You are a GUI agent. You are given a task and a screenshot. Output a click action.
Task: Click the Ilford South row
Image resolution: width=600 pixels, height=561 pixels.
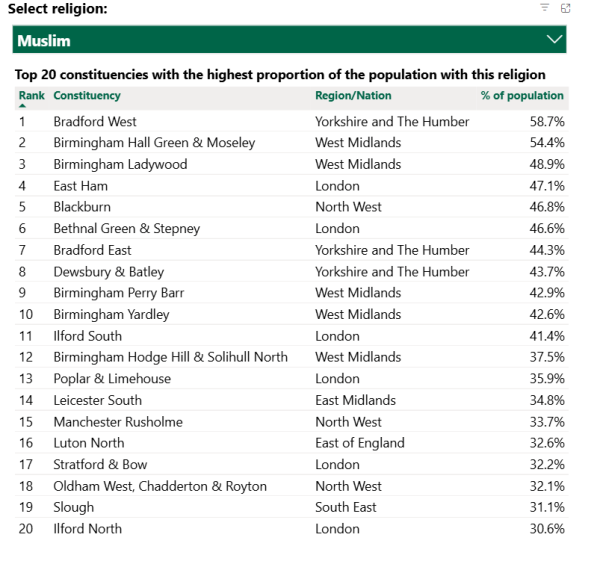coord(292,336)
